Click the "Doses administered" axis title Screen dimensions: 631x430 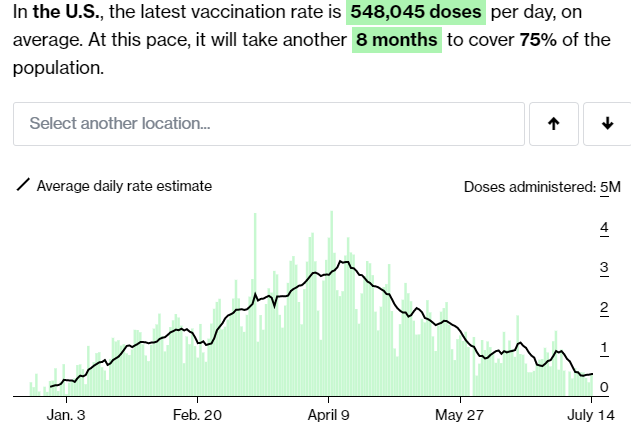click(x=529, y=187)
